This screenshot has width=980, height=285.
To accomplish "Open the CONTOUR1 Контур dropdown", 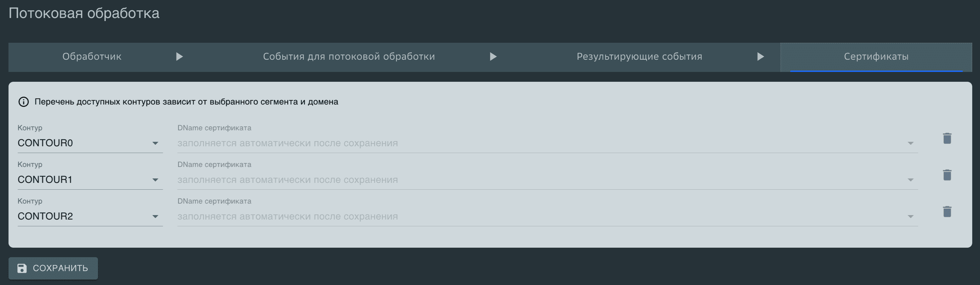I will (155, 180).
